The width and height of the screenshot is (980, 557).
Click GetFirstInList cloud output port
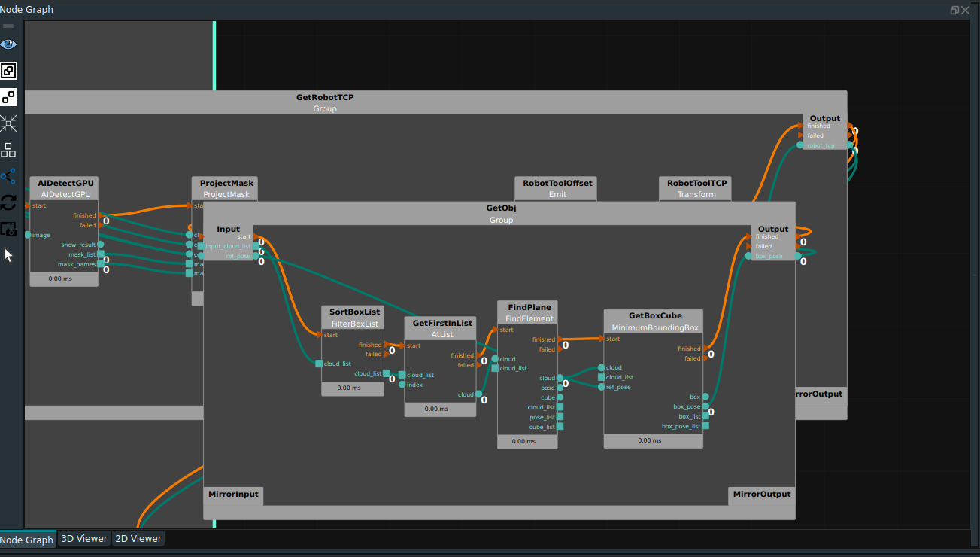[479, 394]
